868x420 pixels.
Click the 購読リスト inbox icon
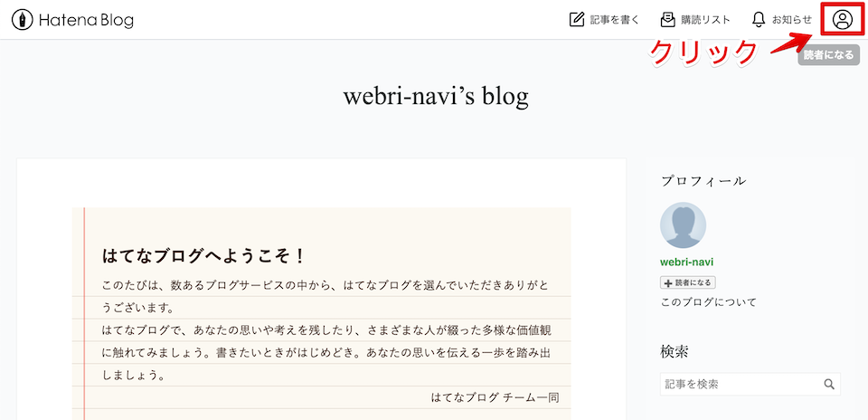(x=667, y=19)
